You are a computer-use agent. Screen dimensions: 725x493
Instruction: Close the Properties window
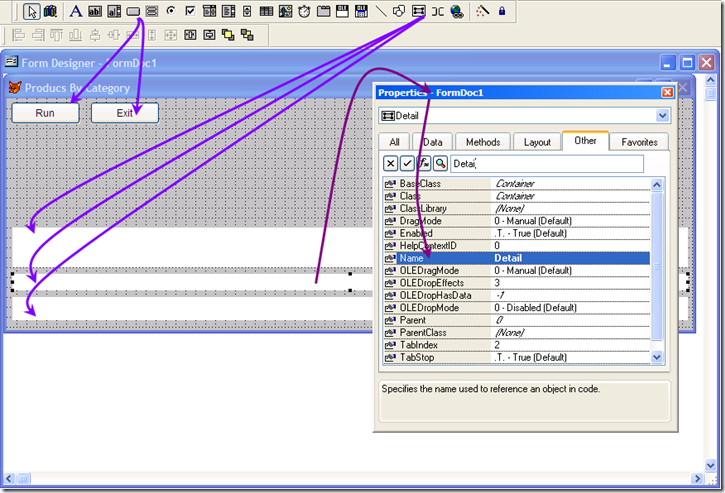tap(667, 92)
